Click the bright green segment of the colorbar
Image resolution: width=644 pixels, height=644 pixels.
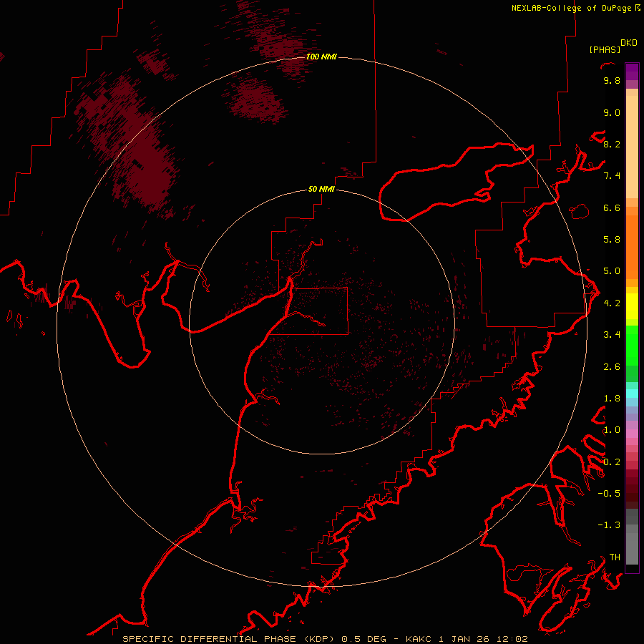point(632,346)
